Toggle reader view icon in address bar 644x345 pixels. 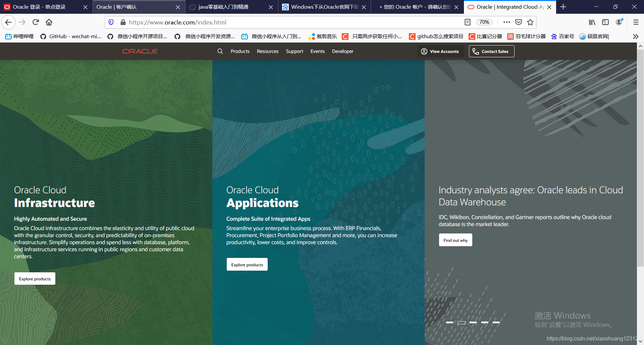pos(468,22)
